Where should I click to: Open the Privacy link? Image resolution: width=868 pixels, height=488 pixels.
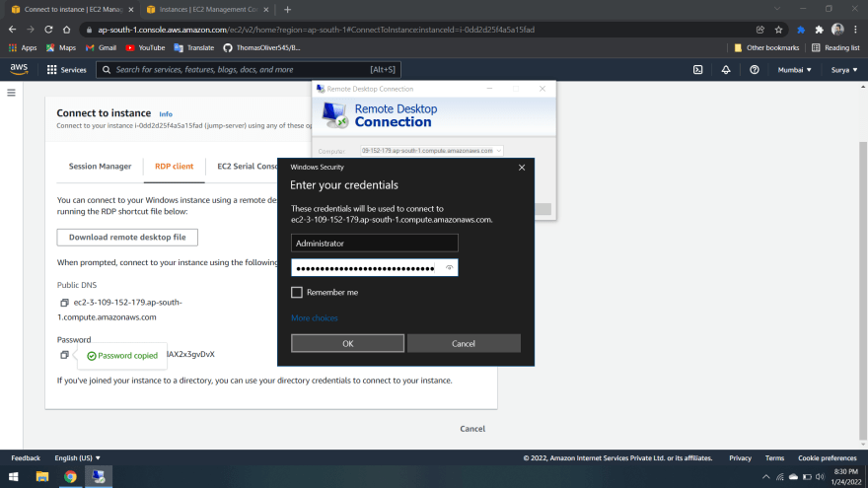click(740, 457)
